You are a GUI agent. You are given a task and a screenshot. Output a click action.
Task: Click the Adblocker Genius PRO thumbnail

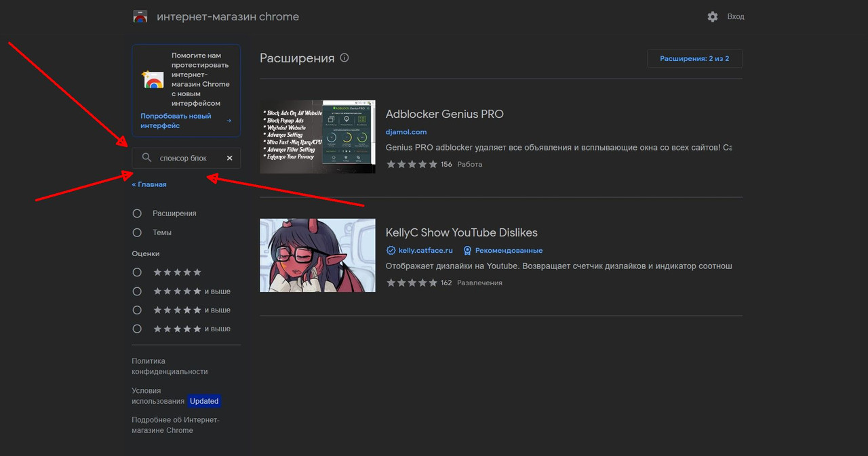[317, 137]
